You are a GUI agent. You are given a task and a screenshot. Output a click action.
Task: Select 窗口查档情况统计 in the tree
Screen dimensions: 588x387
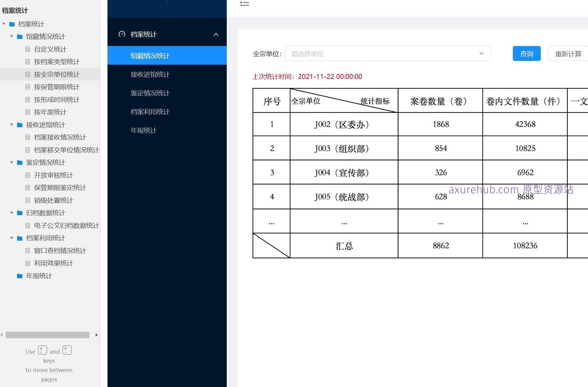click(60, 251)
